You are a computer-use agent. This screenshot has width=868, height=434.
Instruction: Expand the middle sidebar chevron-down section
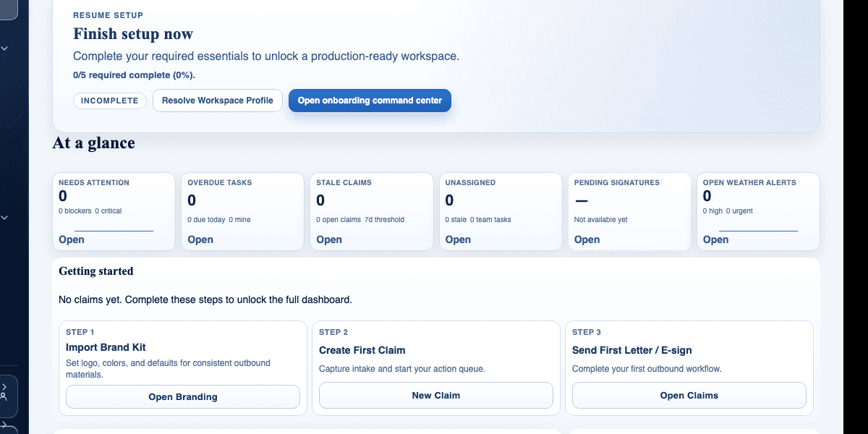[4, 217]
